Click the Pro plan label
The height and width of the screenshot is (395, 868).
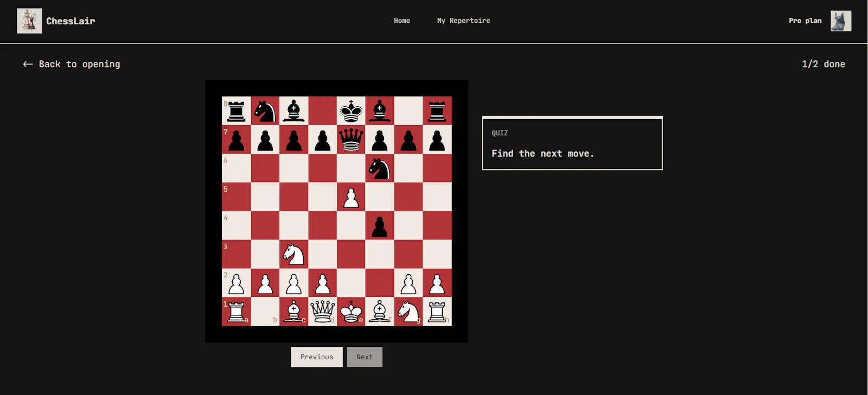[x=805, y=21]
